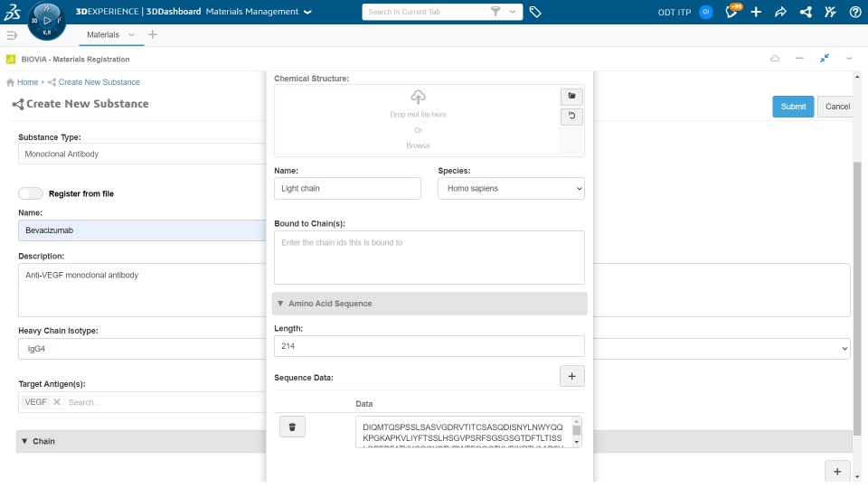This screenshot has width=868, height=488.
Task: Click the Submit button
Action: pyautogui.click(x=793, y=107)
